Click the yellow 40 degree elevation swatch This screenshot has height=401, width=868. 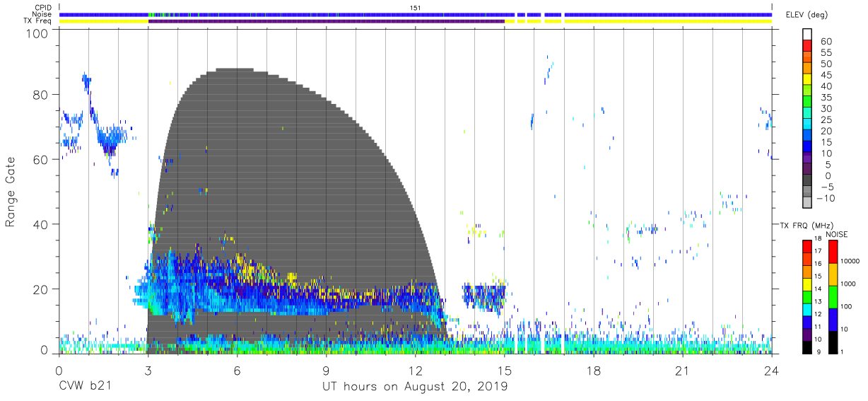point(807,80)
